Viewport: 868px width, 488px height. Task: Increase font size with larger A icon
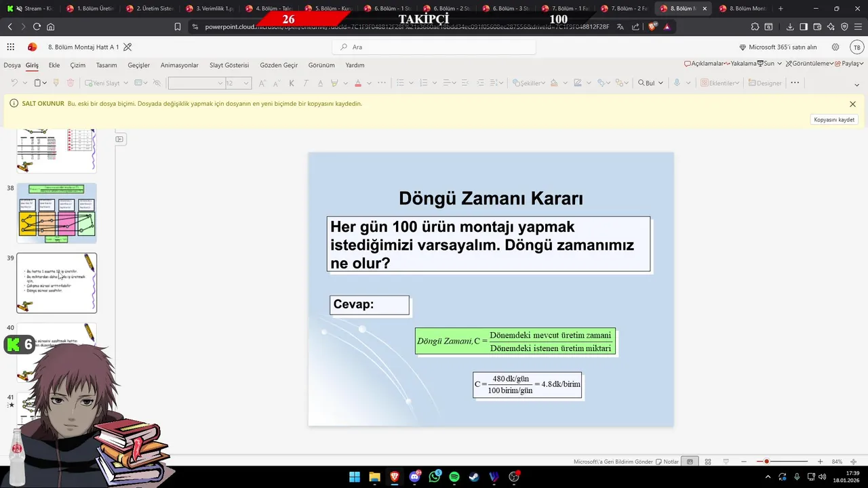[x=262, y=83]
